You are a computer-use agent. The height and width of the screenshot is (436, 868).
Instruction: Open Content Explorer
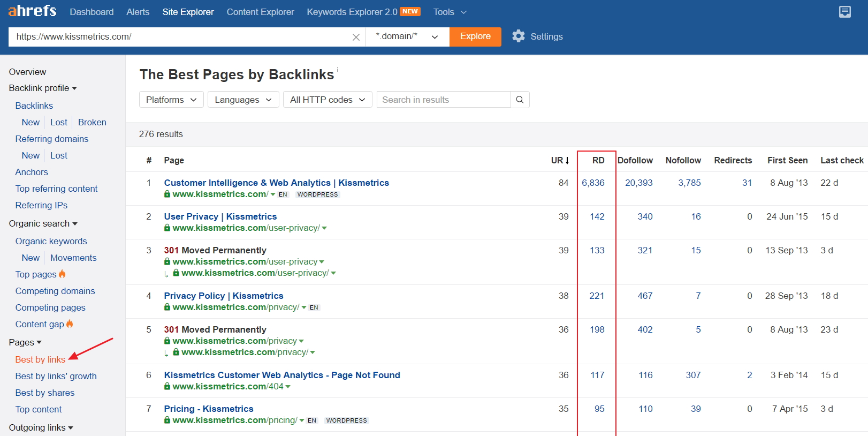pos(260,12)
